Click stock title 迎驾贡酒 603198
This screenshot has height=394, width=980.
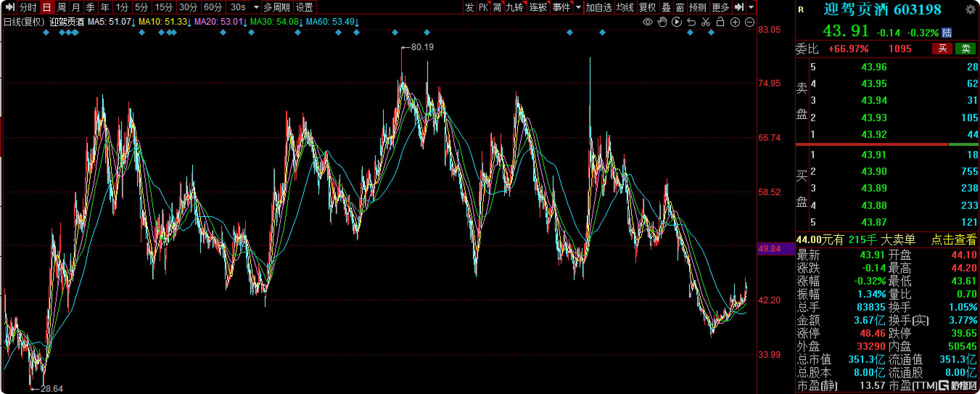[x=882, y=9]
